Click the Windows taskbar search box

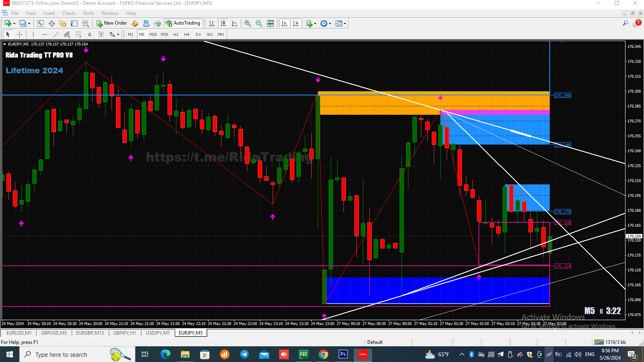click(x=61, y=355)
